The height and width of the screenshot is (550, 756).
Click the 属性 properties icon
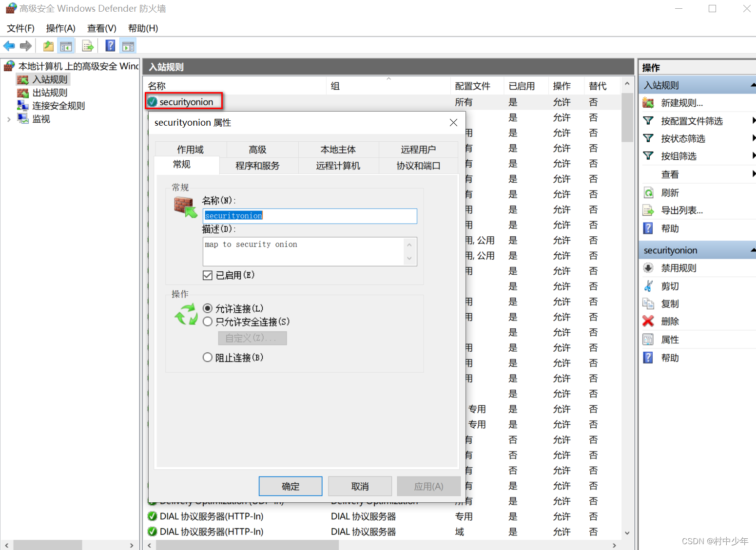(x=648, y=340)
